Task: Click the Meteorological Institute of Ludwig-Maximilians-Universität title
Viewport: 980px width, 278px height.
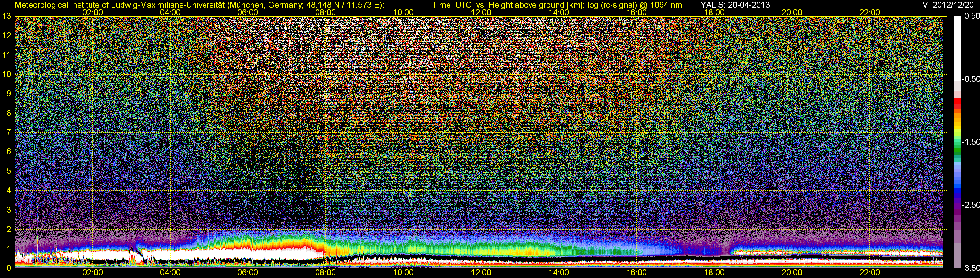Action: point(199,5)
